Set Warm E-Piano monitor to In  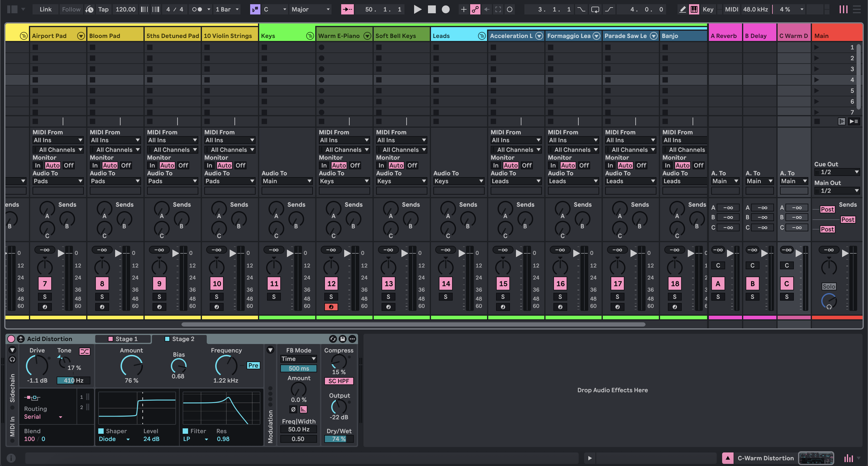pyautogui.click(x=324, y=165)
